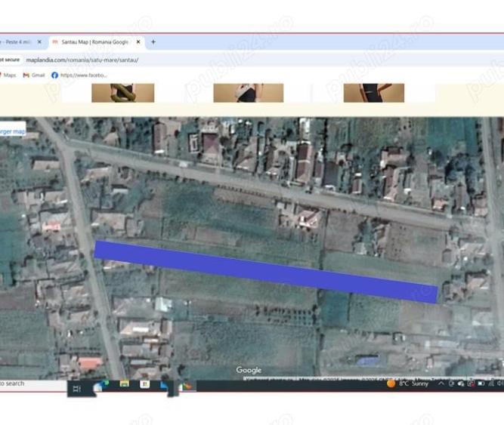The width and height of the screenshot is (504, 425).
Task: Click the blue highlighted land parcel
Action: click(x=266, y=272)
